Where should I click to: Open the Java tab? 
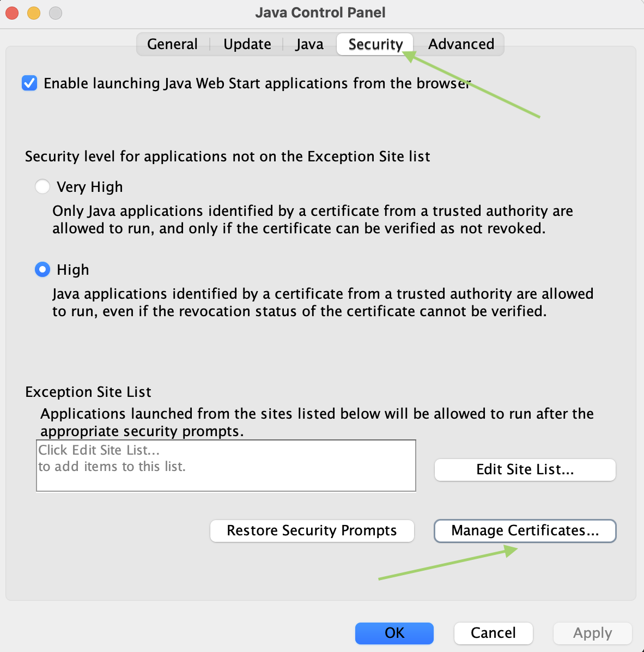(x=309, y=44)
